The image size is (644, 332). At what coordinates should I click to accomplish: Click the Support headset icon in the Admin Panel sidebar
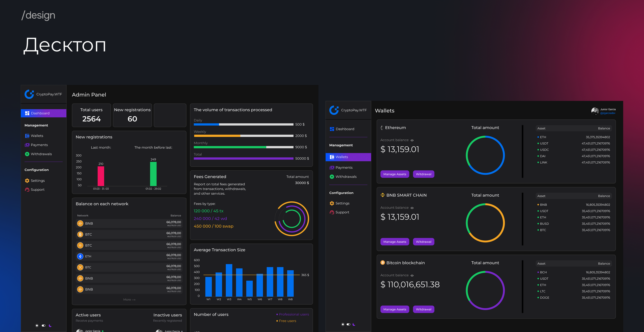tap(27, 190)
